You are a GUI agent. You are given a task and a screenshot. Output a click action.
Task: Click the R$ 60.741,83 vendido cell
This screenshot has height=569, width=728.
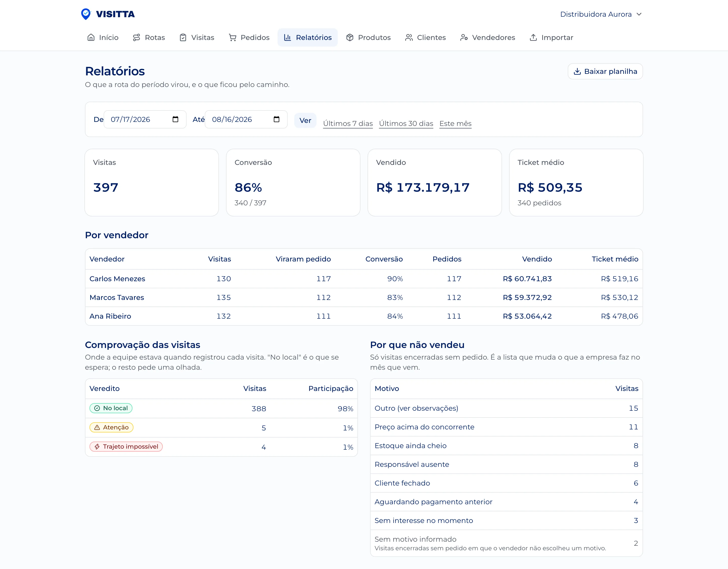(x=527, y=279)
